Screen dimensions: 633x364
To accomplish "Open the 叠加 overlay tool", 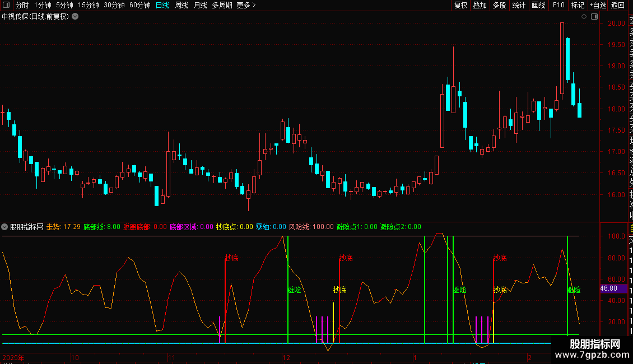I will tap(480, 5).
